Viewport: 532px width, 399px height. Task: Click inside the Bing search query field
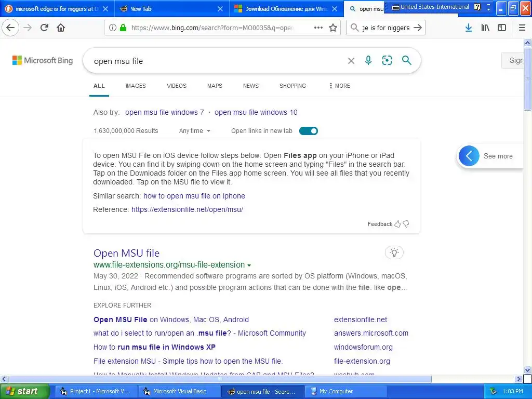217,61
